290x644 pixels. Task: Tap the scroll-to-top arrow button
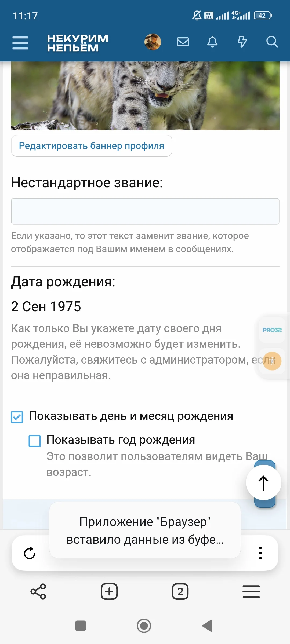click(263, 483)
